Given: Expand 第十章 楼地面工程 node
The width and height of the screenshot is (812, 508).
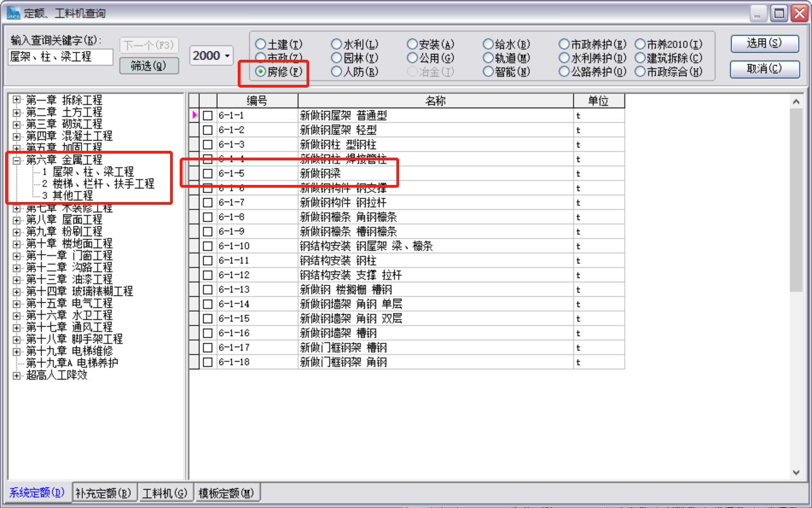Looking at the screenshot, I should (x=16, y=243).
